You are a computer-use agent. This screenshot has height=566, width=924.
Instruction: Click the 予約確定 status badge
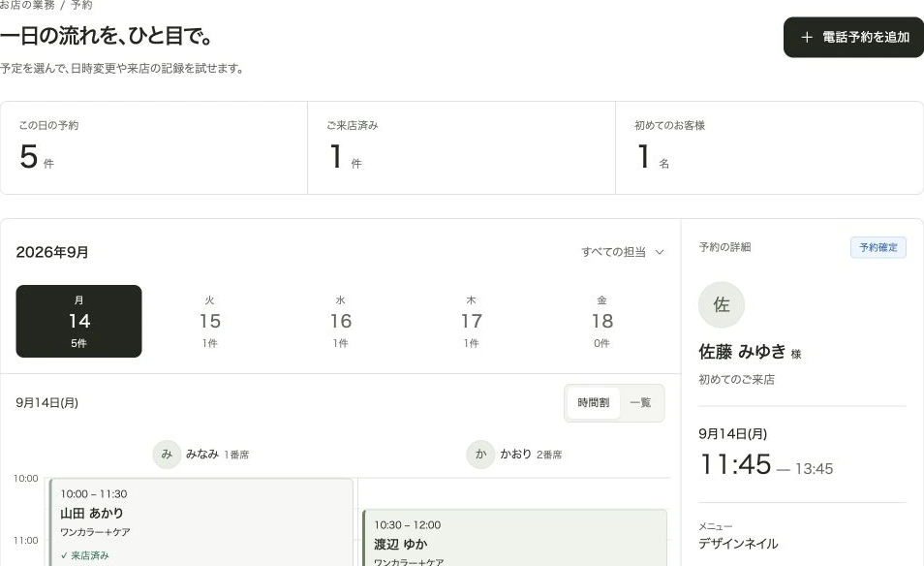point(878,248)
